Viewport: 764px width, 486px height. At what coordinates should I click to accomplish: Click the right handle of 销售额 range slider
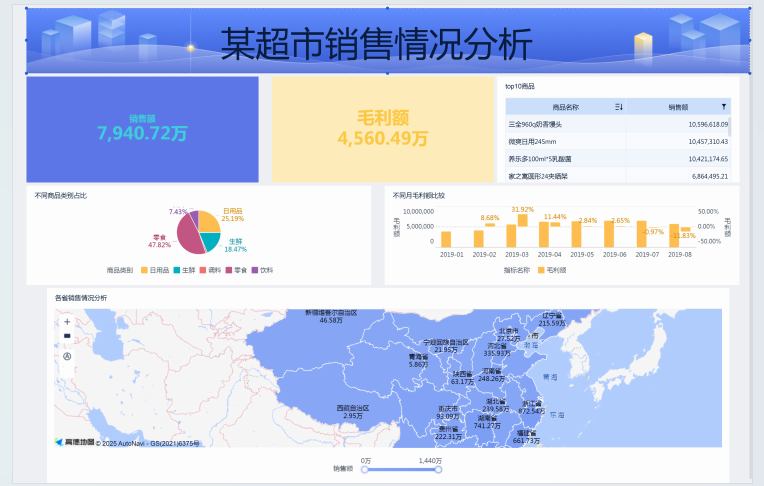pos(438,469)
